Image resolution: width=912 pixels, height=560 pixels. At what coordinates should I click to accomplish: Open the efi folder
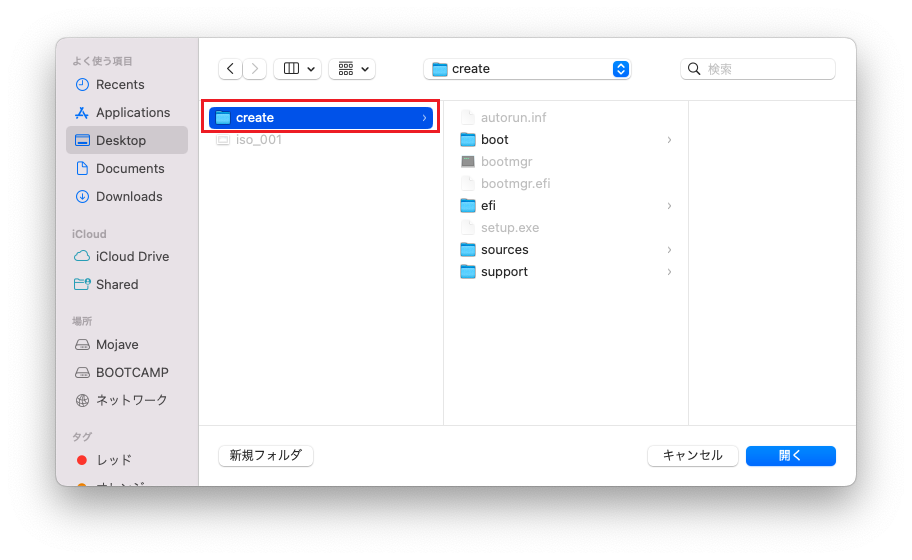[566, 206]
